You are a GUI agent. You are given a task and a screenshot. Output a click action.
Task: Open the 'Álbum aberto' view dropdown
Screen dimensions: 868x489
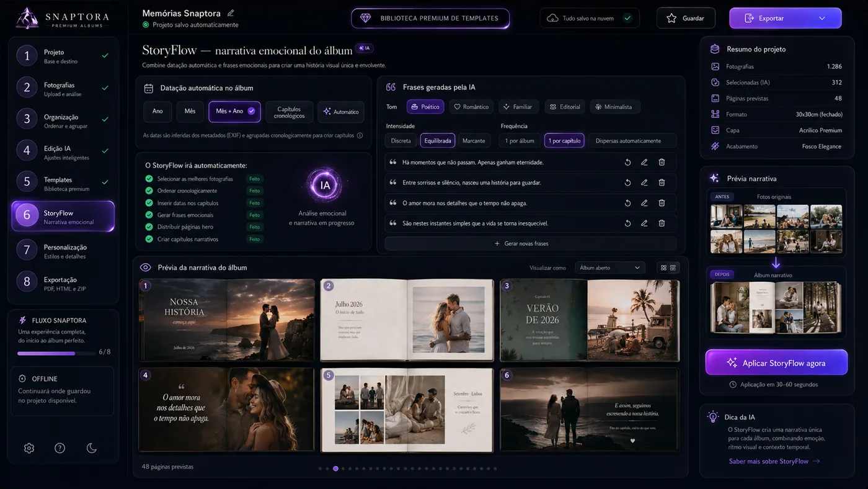coord(610,267)
